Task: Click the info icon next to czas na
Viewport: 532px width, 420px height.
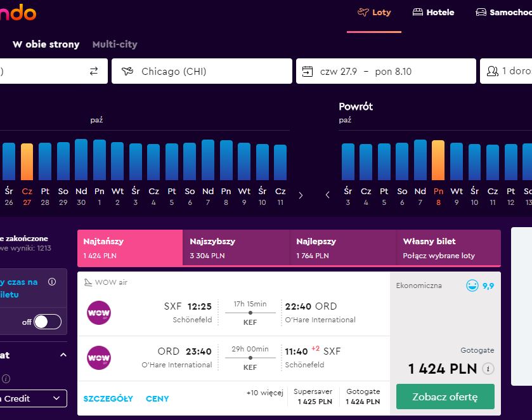Action: [52, 282]
